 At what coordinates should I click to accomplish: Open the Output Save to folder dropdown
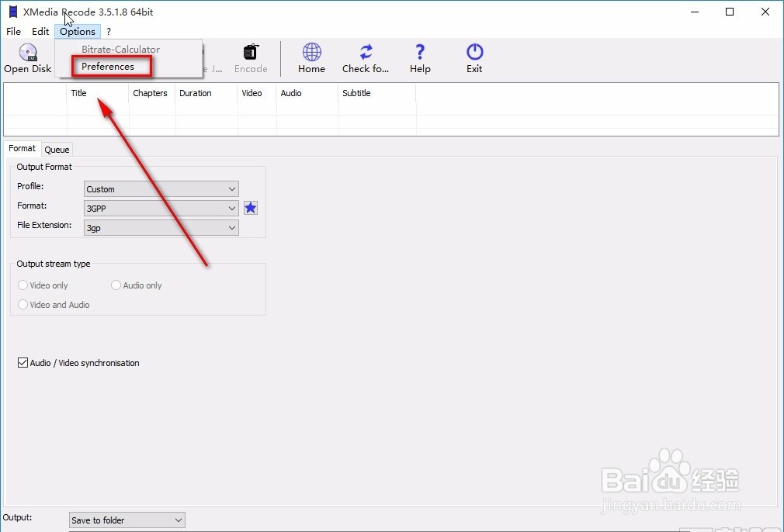point(127,520)
